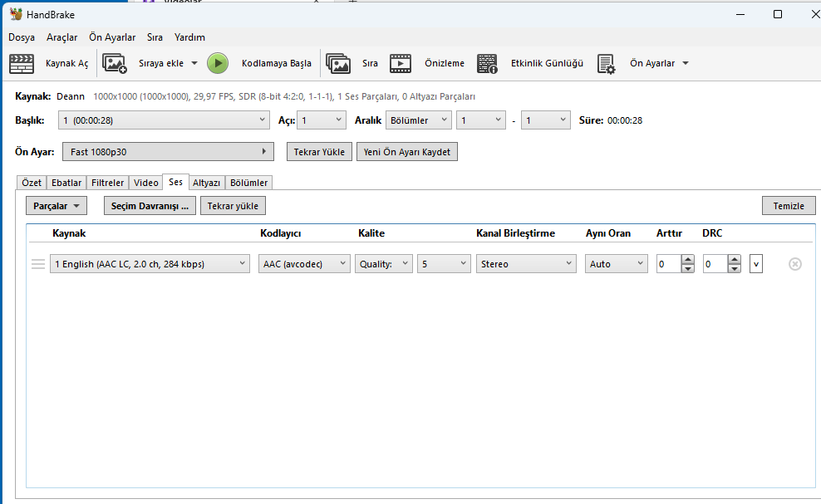Open the audio source track dropdown

(x=150, y=264)
